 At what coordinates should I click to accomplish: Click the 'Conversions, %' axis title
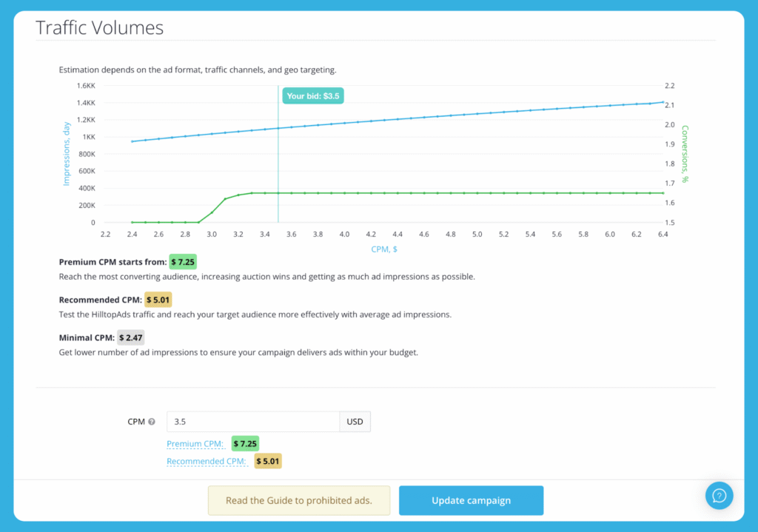(685, 154)
